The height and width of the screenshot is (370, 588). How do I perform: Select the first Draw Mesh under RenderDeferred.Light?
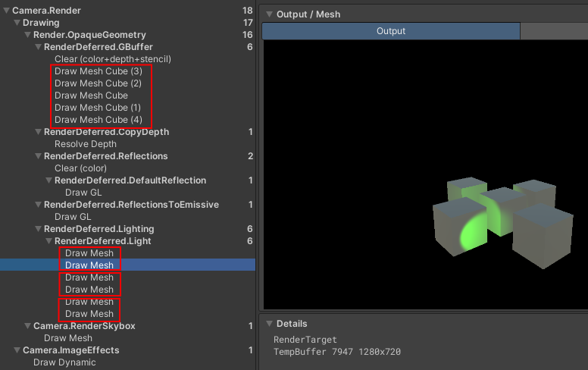pyautogui.click(x=89, y=253)
